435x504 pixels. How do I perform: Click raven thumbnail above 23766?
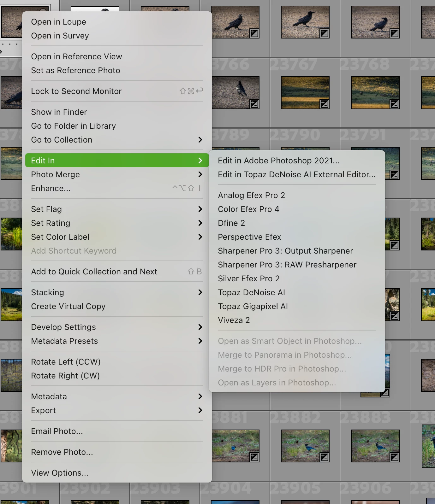(235, 22)
